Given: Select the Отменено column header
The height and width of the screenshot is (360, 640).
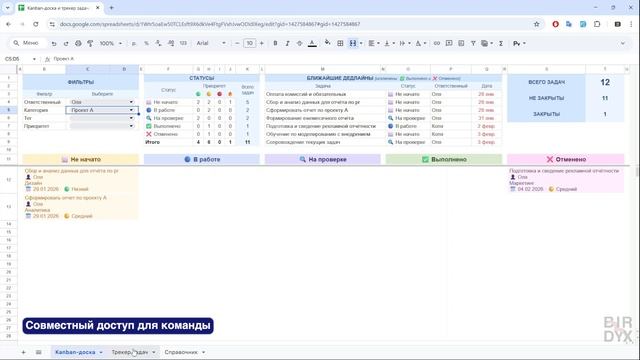Looking at the screenshot, I should [x=566, y=159].
